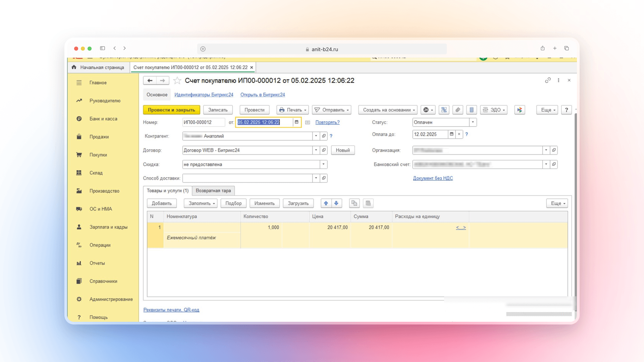
Task: Open the document structure hierarchy icon
Action: point(444,110)
